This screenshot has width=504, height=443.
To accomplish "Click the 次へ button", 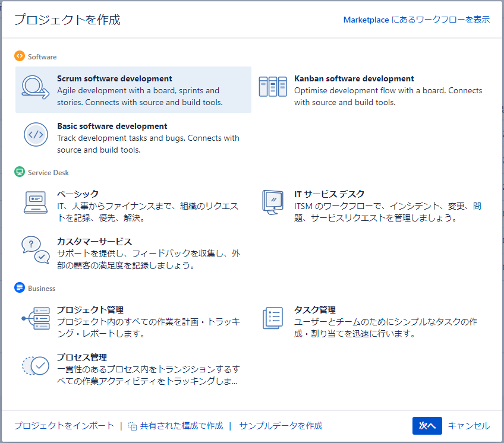I will click(427, 426).
